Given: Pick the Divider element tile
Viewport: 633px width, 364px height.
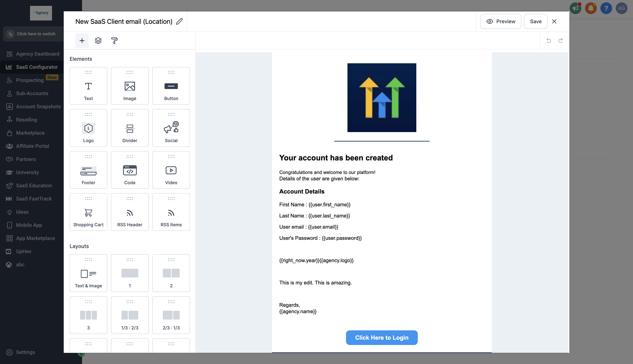Looking at the screenshot, I should point(130,128).
